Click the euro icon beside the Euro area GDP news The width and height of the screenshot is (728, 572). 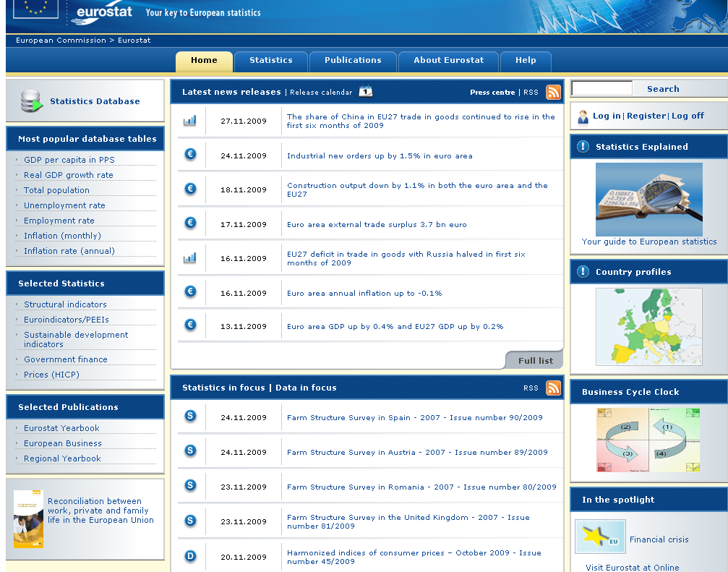coord(190,325)
